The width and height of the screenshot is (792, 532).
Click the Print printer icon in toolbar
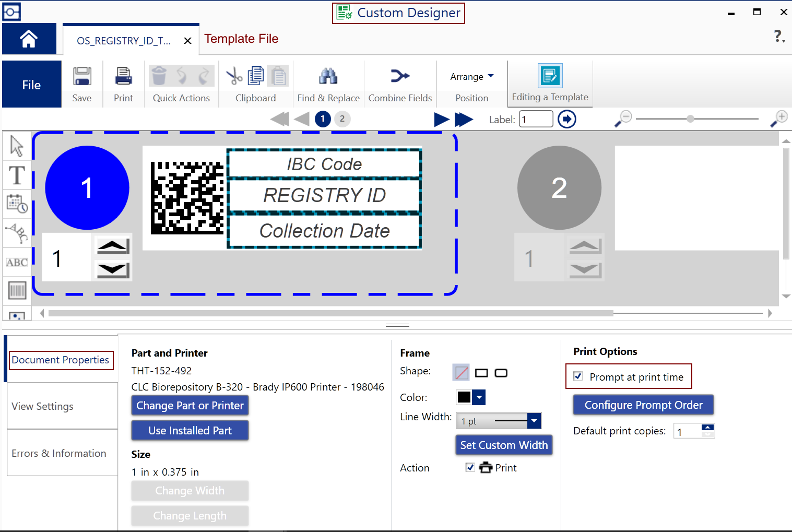click(x=124, y=77)
